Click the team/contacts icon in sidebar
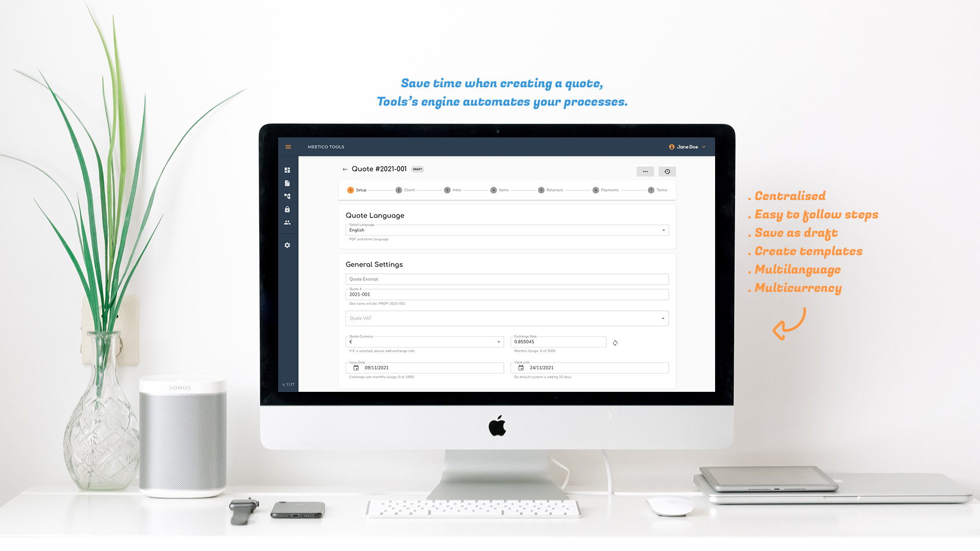 (287, 222)
